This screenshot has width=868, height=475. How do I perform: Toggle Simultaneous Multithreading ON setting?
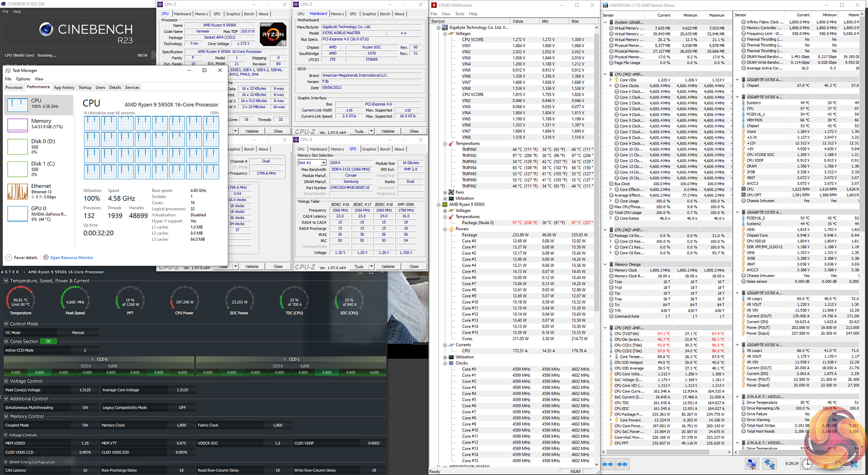(x=85, y=408)
